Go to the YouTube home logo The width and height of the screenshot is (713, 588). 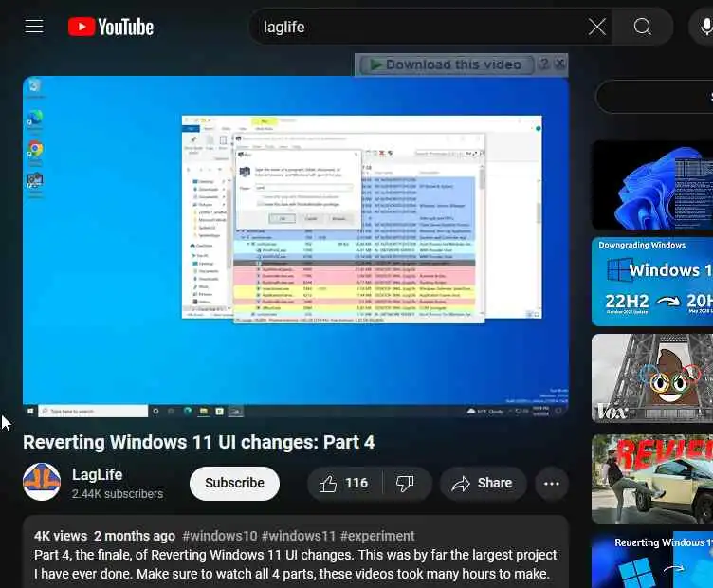click(111, 27)
